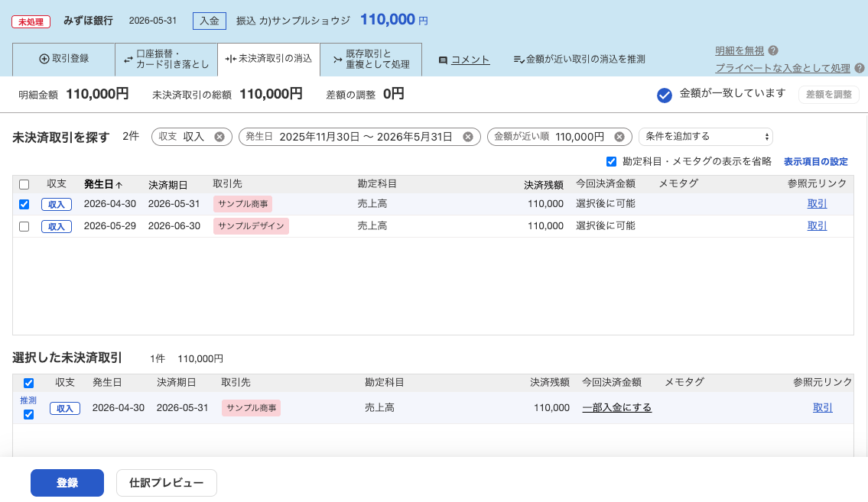Click help icon beside プライベートな入金として処理
This screenshot has width=868, height=502.
859,68
